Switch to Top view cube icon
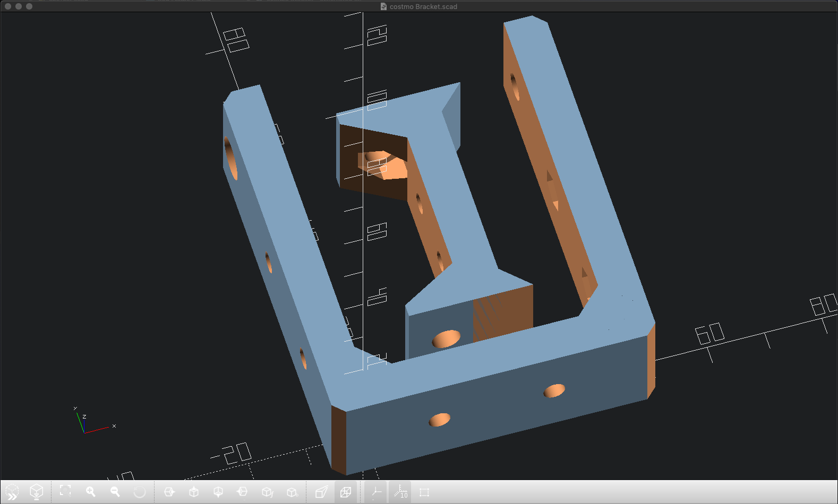This screenshot has height=504, width=838. click(194, 492)
